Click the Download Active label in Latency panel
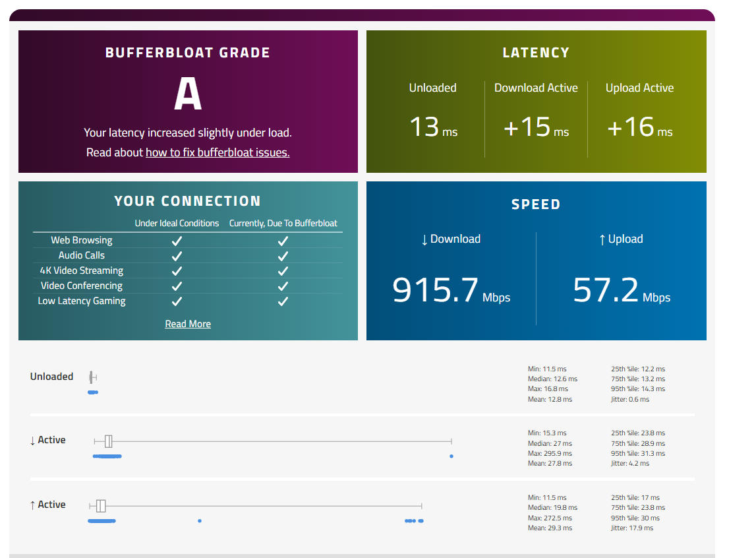This screenshot has width=756, height=558. [x=536, y=88]
